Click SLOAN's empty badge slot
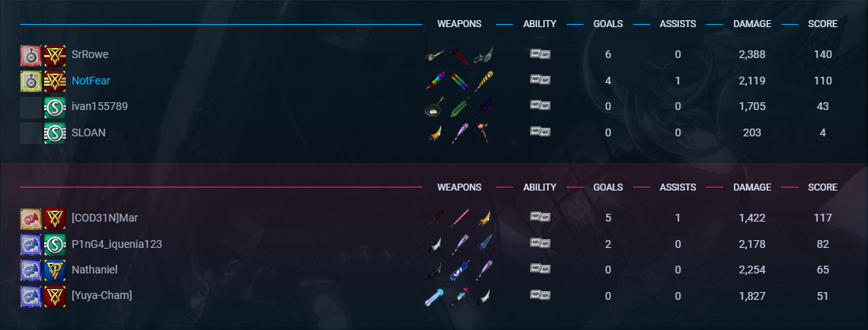 click(31, 133)
